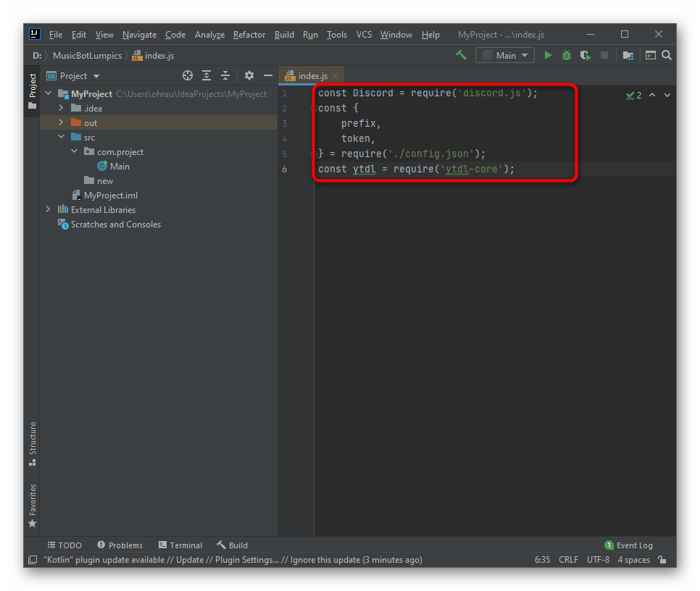The height and width of the screenshot is (591, 700).
Task: Open the Main run configuration dropdown
Action: coord(505,55)
